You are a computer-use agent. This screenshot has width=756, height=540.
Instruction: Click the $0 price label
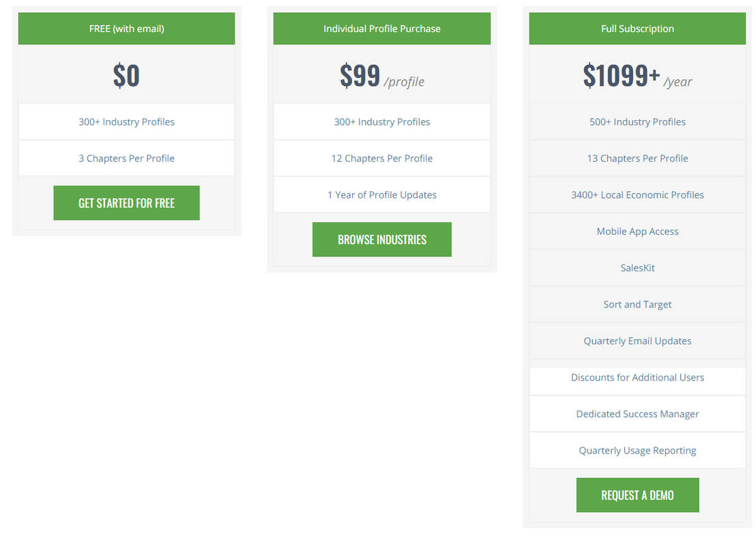126,75
